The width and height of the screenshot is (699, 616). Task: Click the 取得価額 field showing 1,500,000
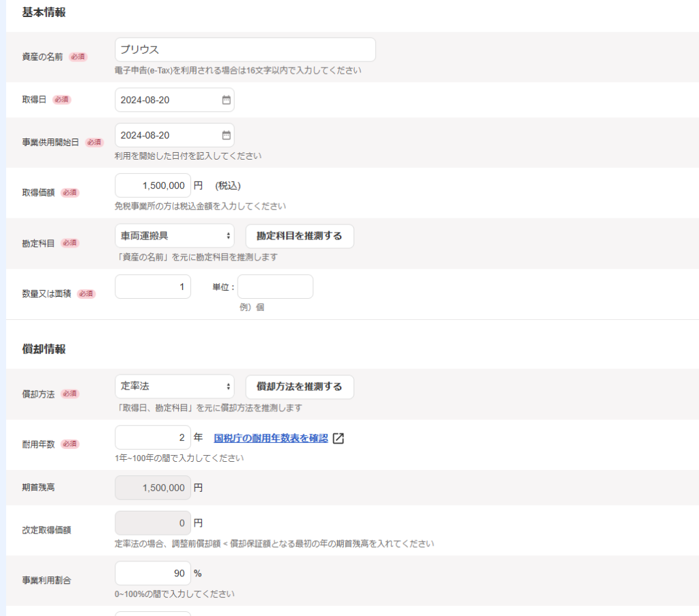(153, 186)
